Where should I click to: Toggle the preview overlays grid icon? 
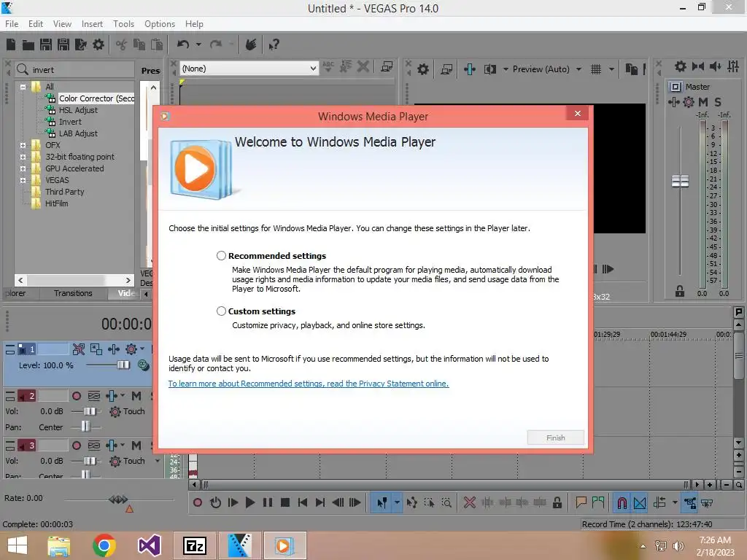tap(596, 69)
